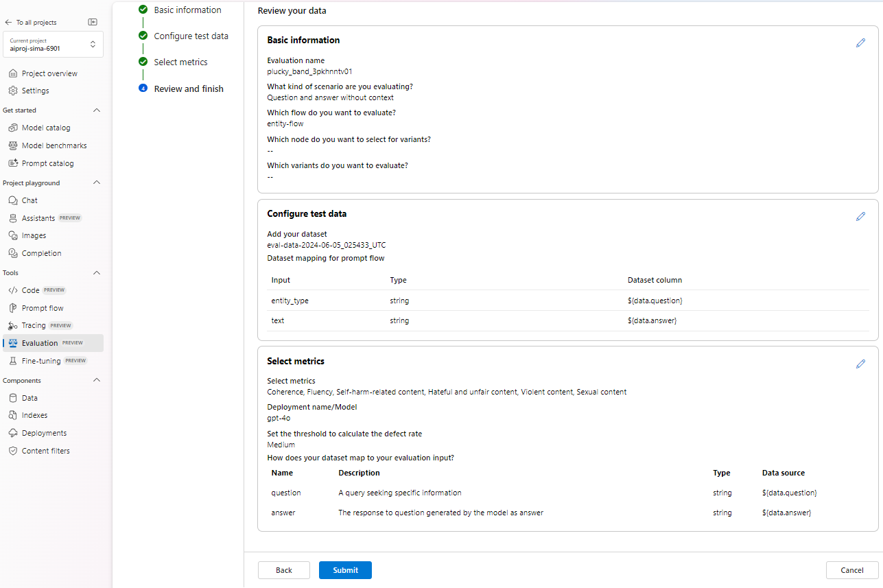Open the Model catalog from the sidebar

45,128
